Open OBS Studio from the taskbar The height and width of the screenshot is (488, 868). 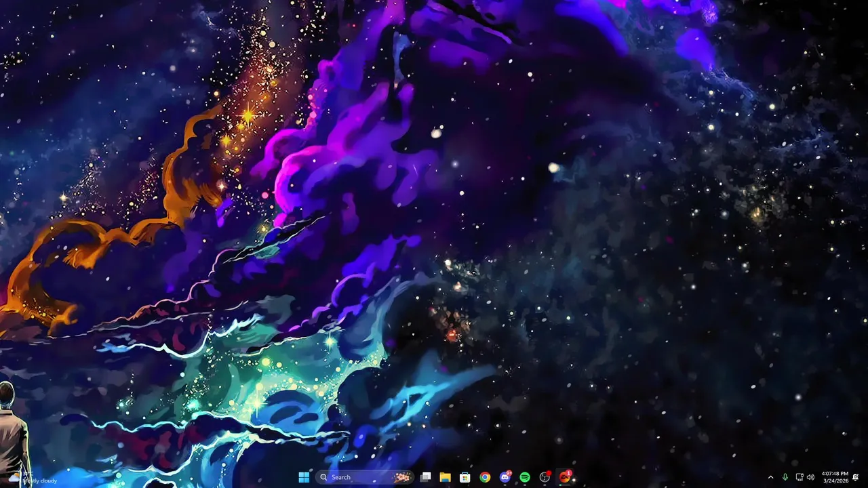(545, 477)
